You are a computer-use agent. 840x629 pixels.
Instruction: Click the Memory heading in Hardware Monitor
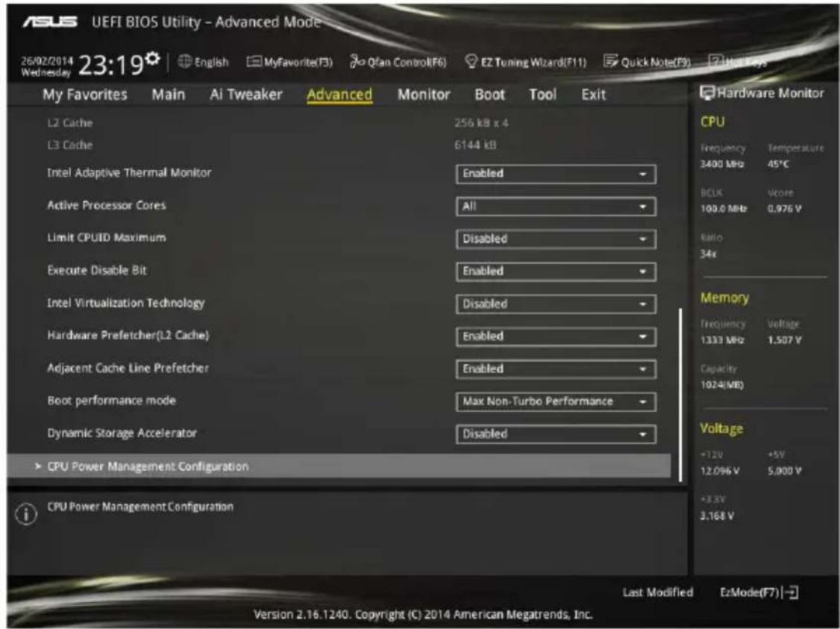point(724,298)
